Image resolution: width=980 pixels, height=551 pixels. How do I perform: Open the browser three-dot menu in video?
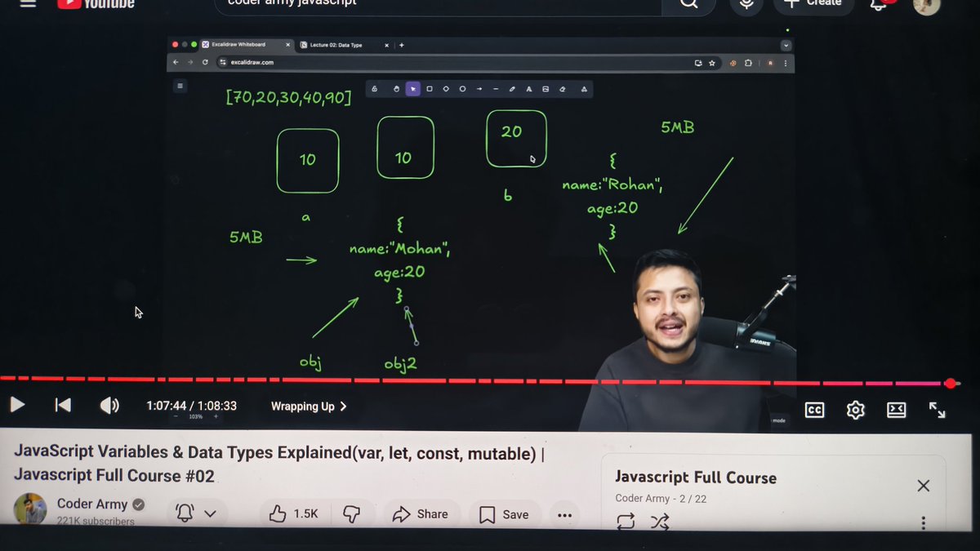pos(786,63)
